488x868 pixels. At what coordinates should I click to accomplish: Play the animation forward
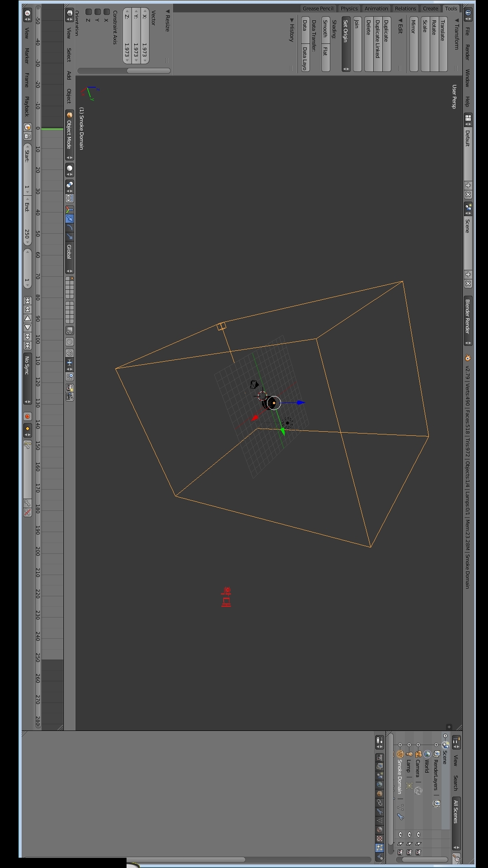pyautogui.click(x=28, y=327)
